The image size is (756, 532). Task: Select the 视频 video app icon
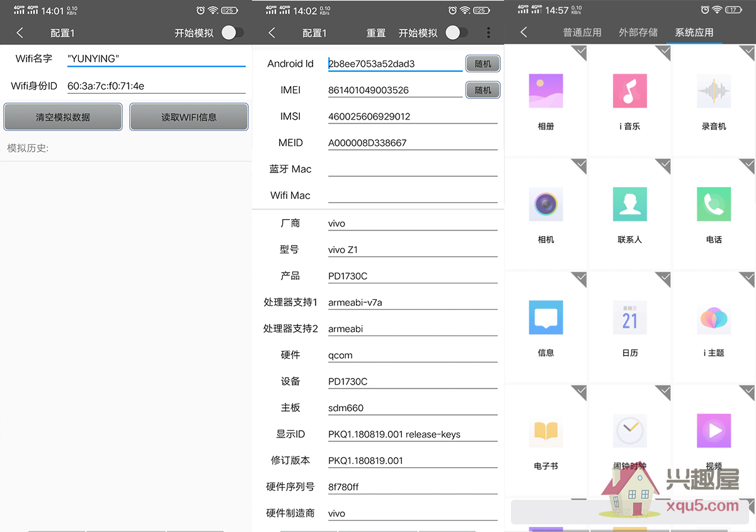(714, 431)
